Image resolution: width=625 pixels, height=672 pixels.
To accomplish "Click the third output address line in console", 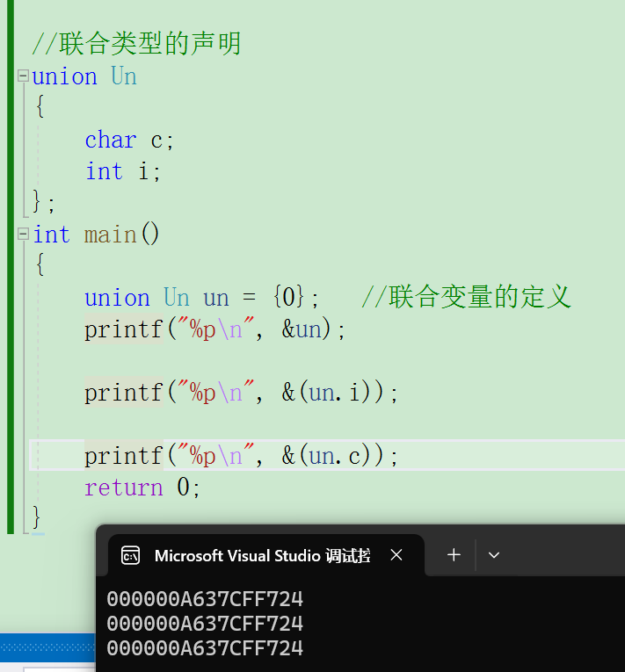I will (x=205, y=648).
